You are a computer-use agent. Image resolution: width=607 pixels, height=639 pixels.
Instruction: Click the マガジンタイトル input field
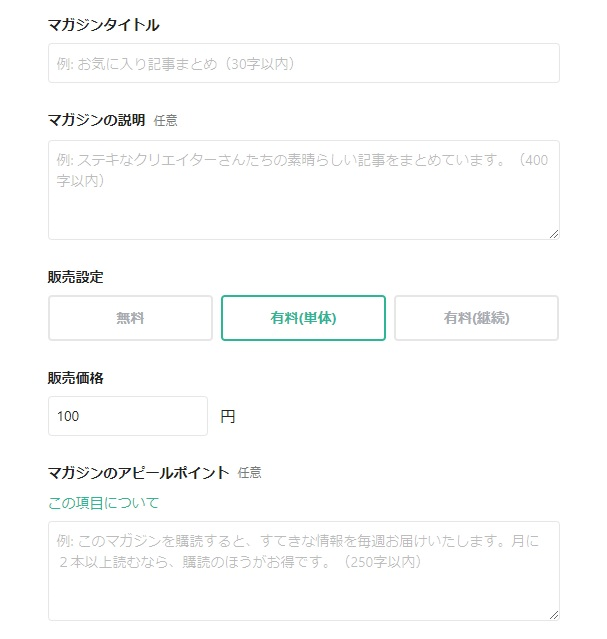pyautogui.click(x=303, y=63)
